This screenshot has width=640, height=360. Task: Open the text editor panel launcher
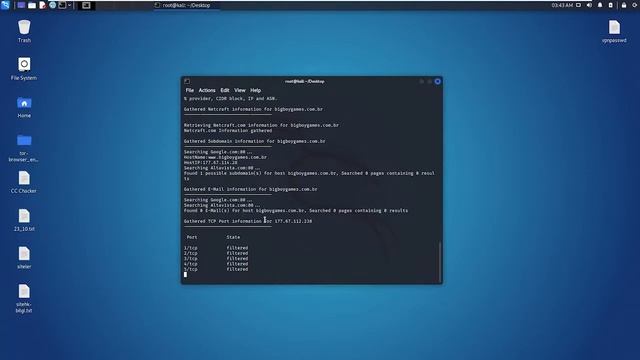tap(42, 5)
